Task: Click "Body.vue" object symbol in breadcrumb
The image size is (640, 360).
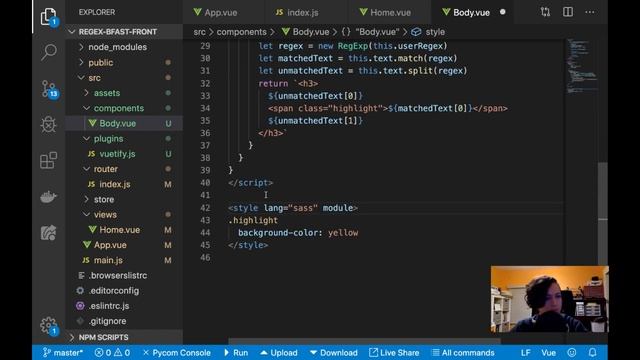Action: 370,32
